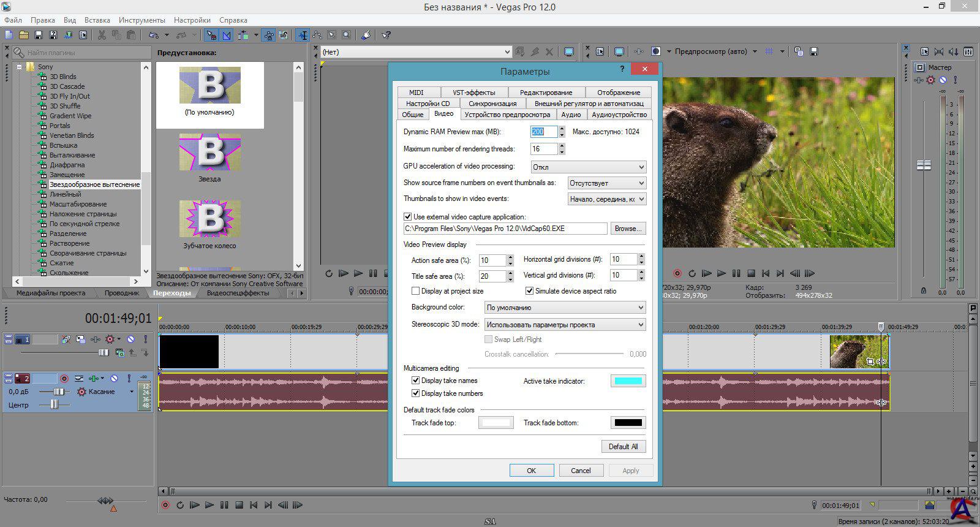Expand the Background color dropdown

point(565,308)
